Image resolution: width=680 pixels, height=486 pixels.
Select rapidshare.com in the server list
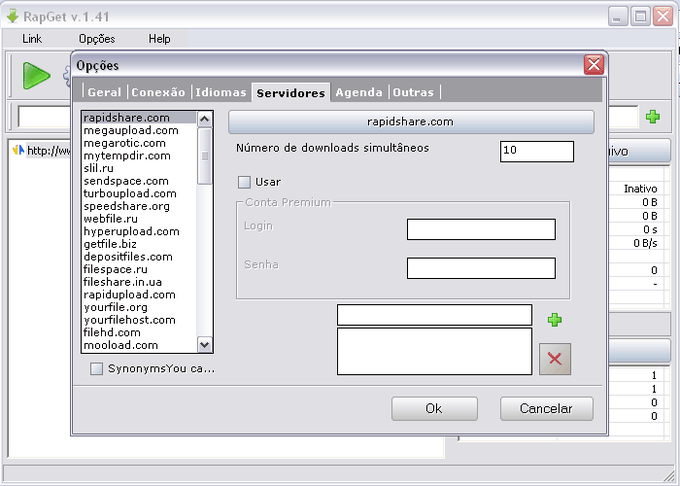point(139,118)
